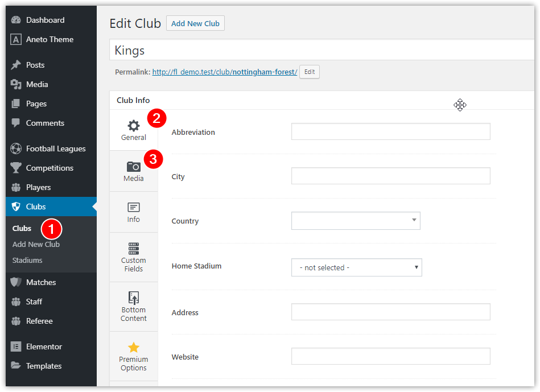Open the Premium Options tab label
The width and height of the screenshot is (540, 392).
[134, 364]
